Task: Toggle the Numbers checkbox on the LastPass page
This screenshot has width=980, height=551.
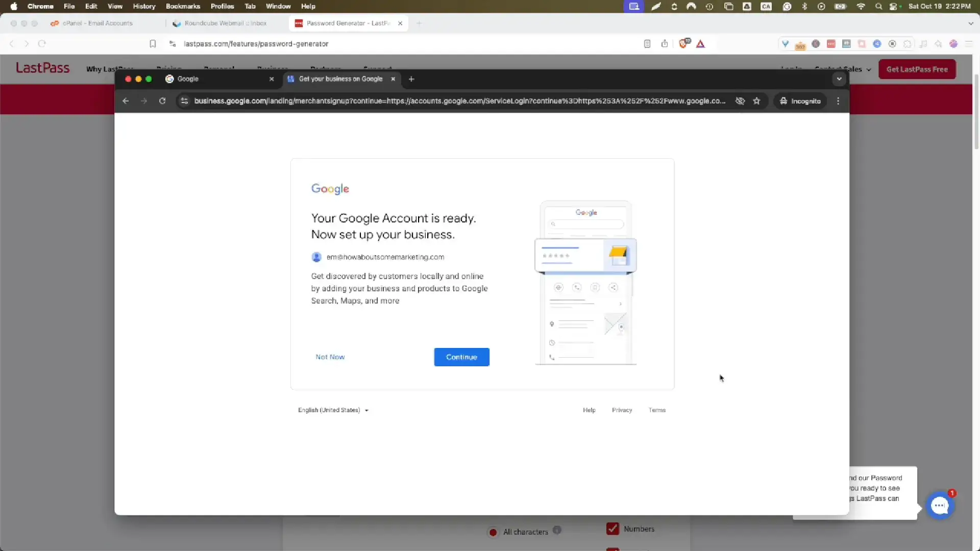Action: pyautogui.click(x=612, y=529)
